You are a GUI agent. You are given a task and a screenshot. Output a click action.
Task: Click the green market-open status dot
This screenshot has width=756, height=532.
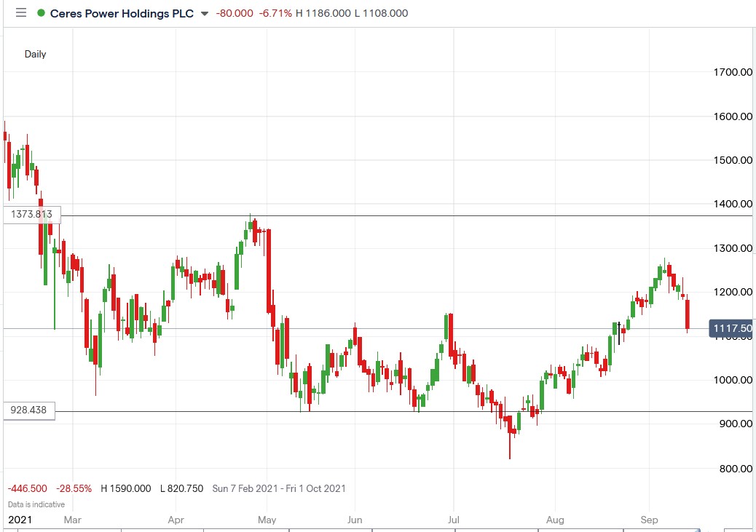pos(40,13)
